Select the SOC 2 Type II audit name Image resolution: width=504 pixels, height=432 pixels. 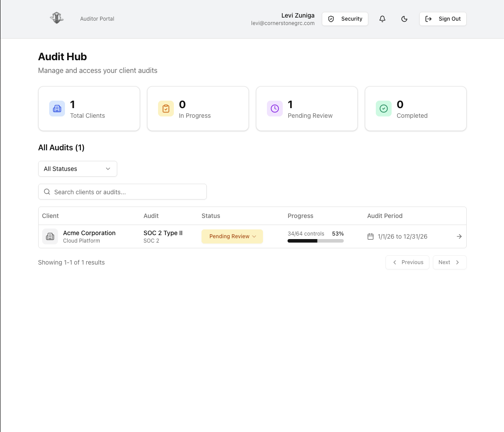pos(163,233)
